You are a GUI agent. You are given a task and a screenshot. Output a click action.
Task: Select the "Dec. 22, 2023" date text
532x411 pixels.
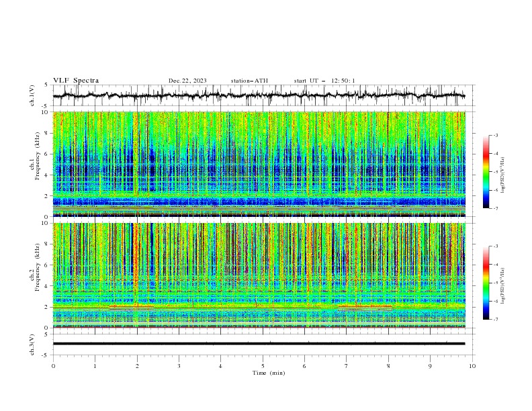click(x=187, y=81)
